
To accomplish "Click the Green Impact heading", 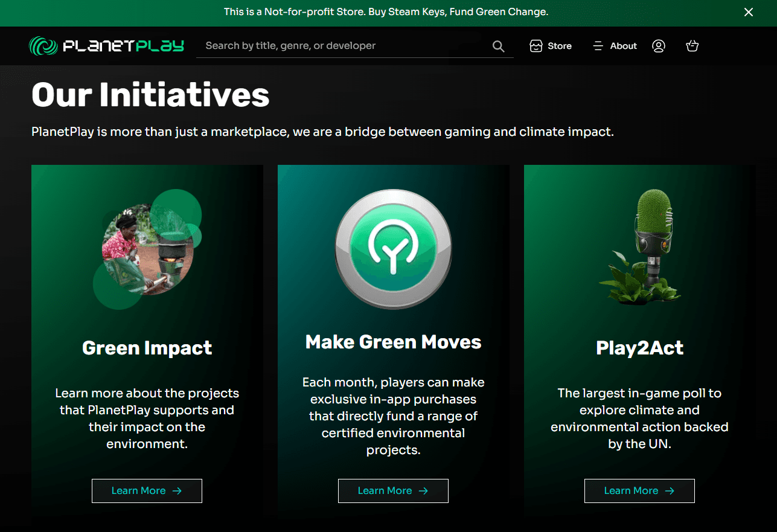I will coord(147,348).
